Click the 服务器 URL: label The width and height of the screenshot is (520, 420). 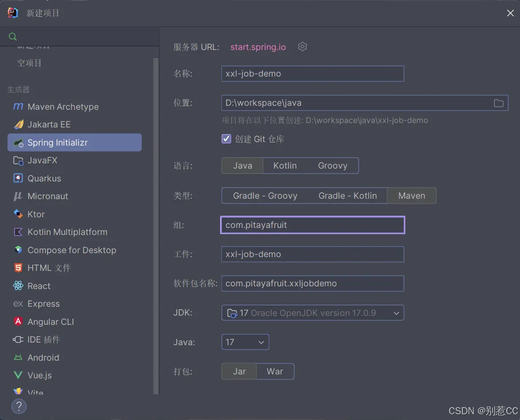196,47
